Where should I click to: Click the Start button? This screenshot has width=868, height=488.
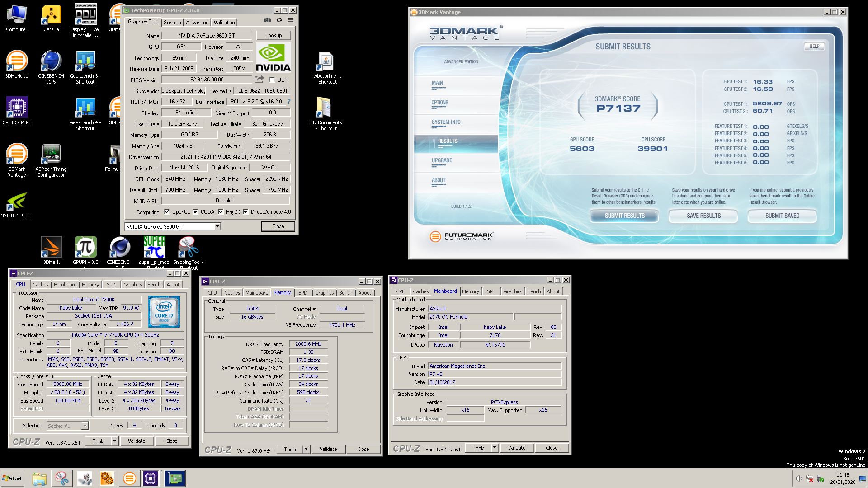[12, 478]
